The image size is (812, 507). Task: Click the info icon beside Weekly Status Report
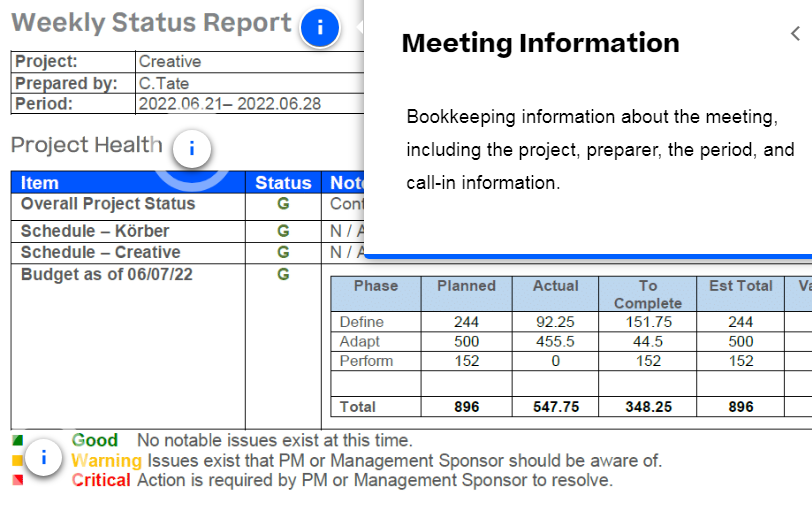tap(320, 28)
